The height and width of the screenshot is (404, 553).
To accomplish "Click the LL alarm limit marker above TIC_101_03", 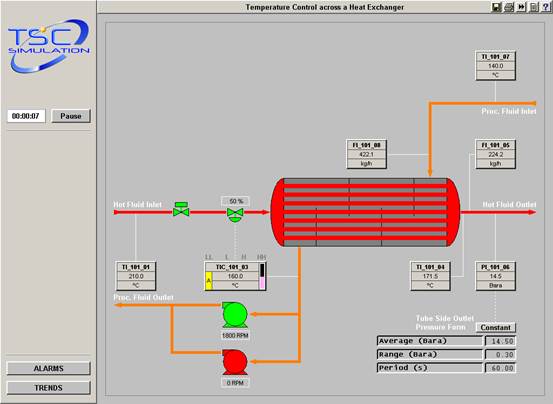I will pyautogui.click(x=209, y=257).
